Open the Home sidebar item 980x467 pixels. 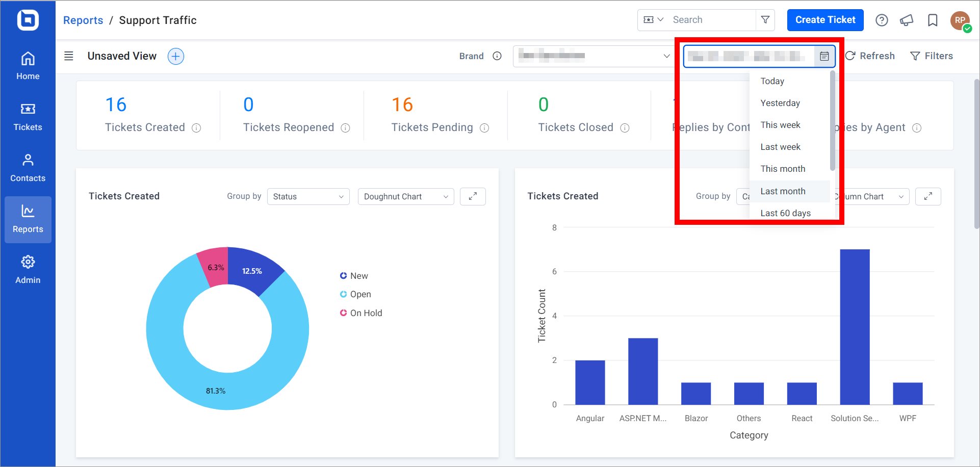pyautogui.click(x=28, y=66)
